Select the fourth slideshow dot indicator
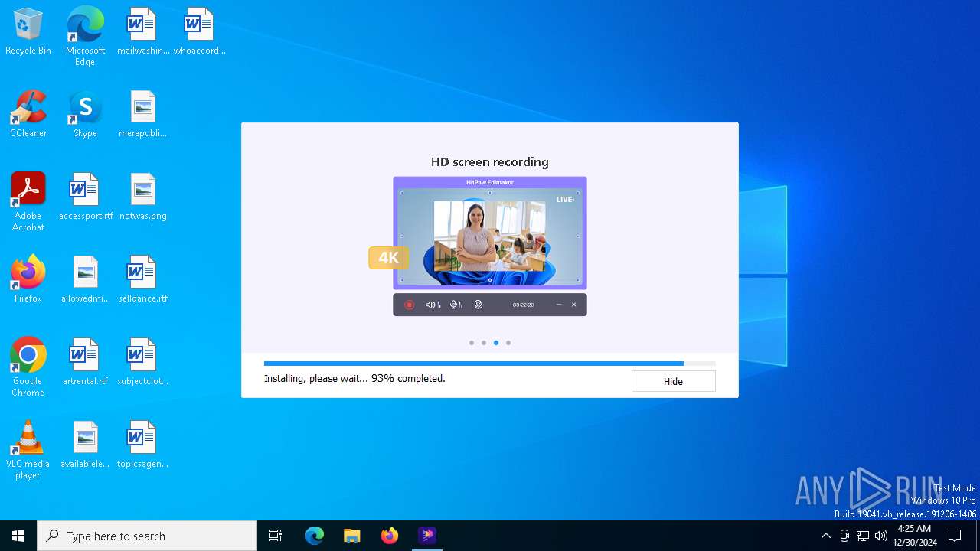Screen dimensions: 980x551 [508, 343]
